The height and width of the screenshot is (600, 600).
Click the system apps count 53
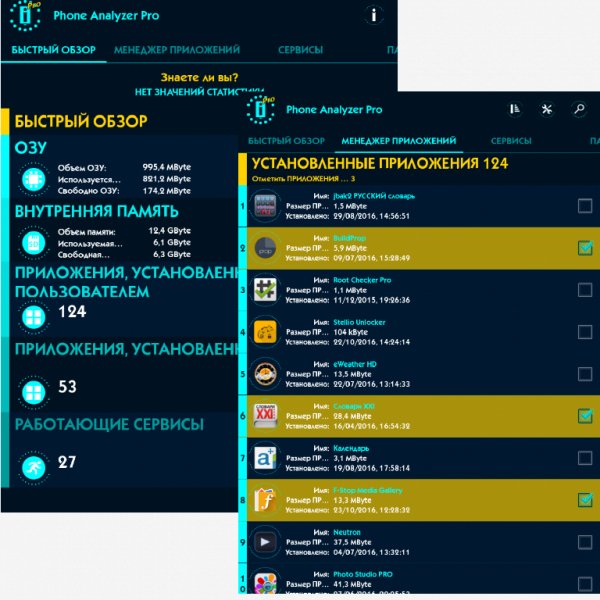click(67, 387)
